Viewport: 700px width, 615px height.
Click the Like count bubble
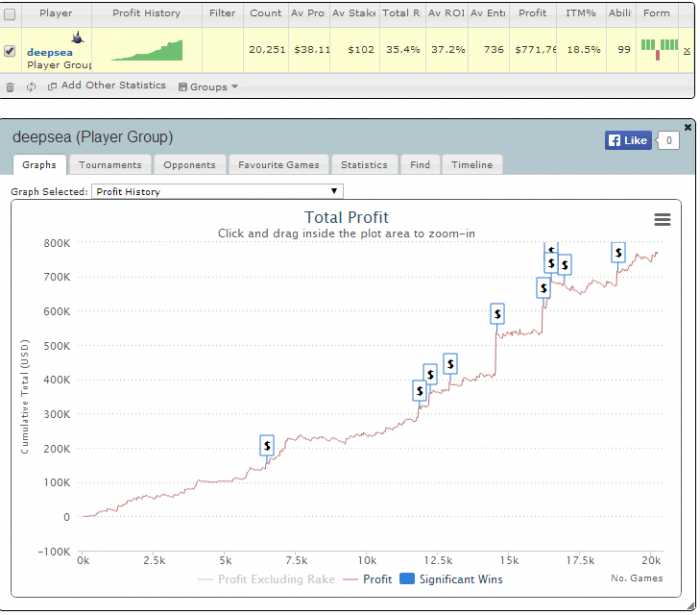click(668, 141)
